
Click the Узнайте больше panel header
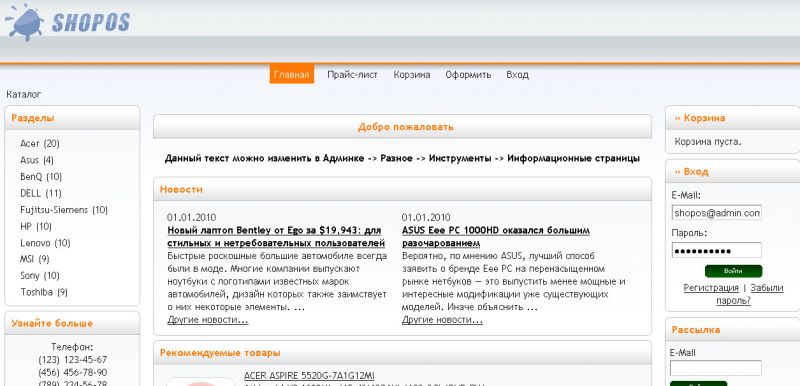(x=72, y=323)
